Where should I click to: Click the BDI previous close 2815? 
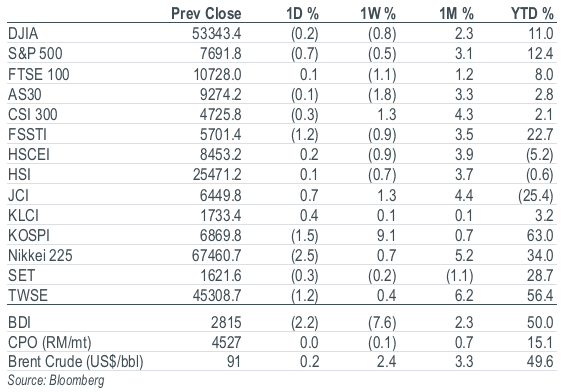(x=226, y=322)
